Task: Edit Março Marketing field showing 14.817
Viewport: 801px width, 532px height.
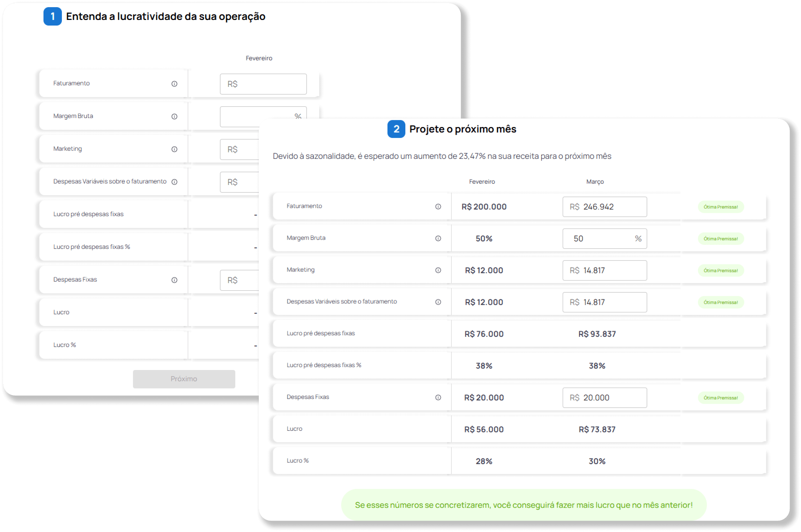Action: pyautogui.click(x=604, y=270)
